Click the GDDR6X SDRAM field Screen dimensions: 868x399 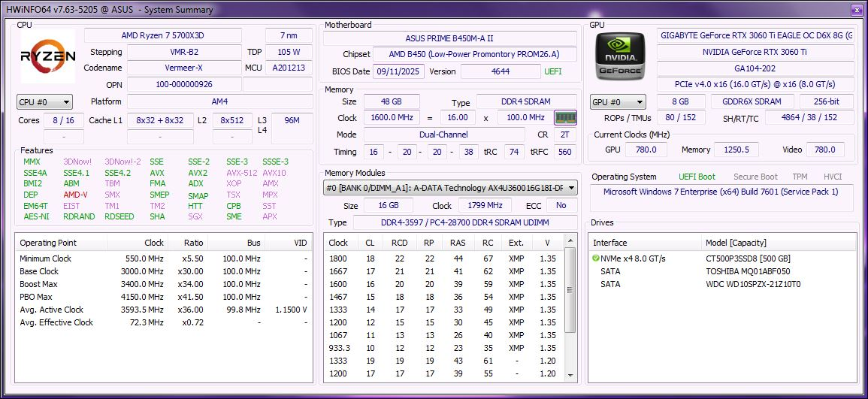pos(752,102)
